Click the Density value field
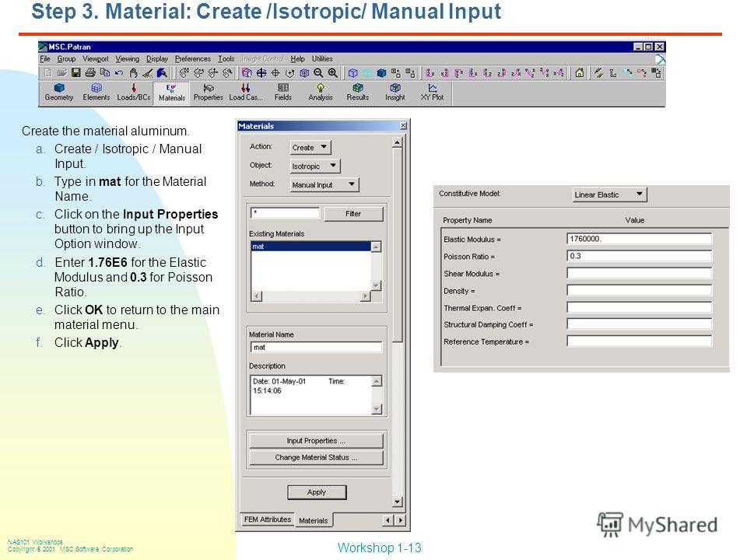 (640, 290)
